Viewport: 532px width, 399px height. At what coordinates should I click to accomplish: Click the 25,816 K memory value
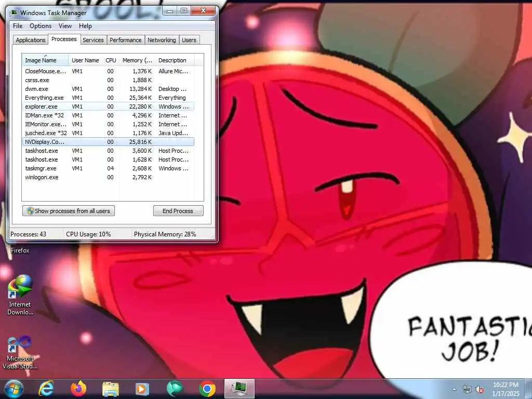coord(140,142)
